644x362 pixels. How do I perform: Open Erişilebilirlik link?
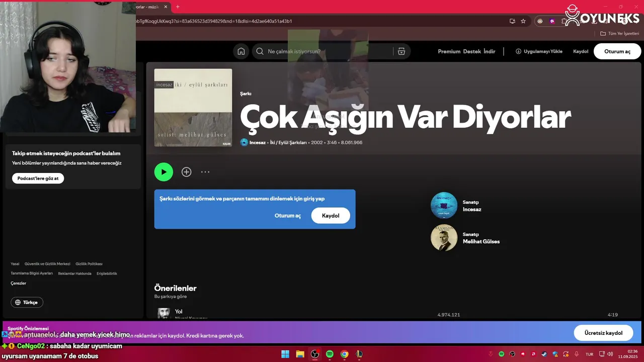107,274
